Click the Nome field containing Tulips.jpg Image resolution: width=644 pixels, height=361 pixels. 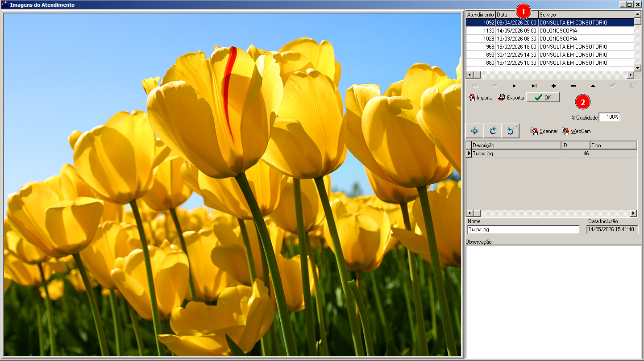[523, 229]
